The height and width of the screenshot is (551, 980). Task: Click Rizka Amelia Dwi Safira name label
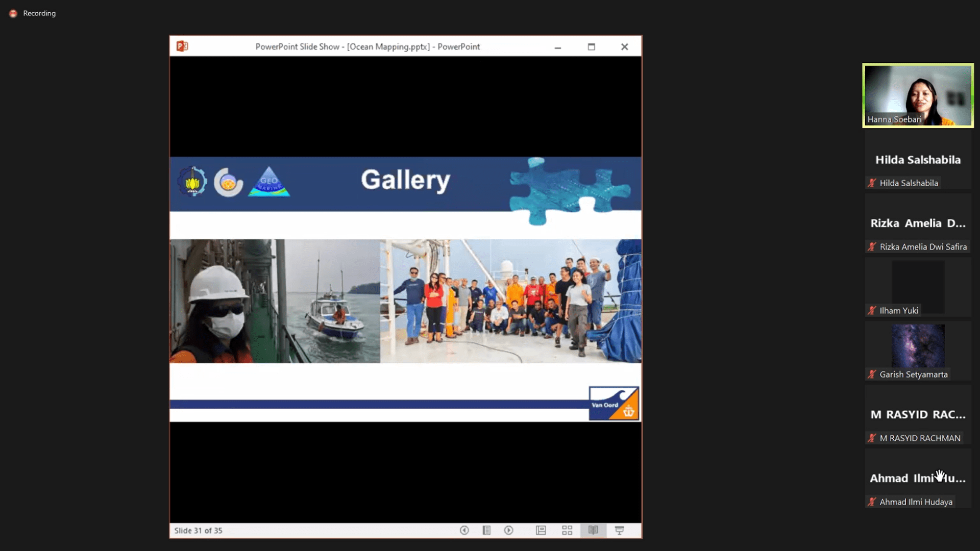[x=923, y=247]
